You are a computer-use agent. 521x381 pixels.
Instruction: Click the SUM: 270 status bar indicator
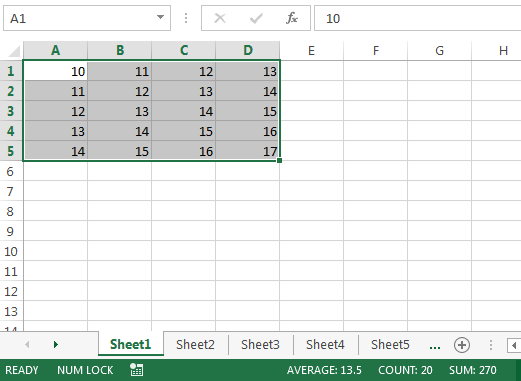(x=473, y=370)
